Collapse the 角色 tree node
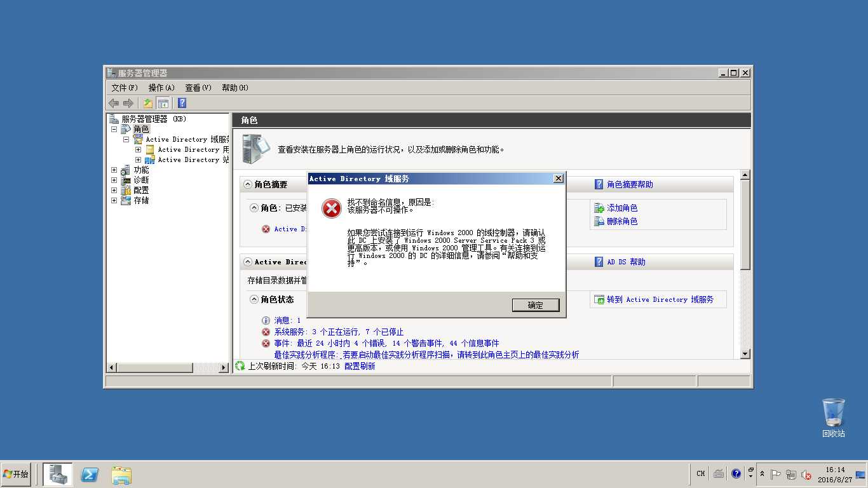The image size is (868, 488). pos(114,129)
